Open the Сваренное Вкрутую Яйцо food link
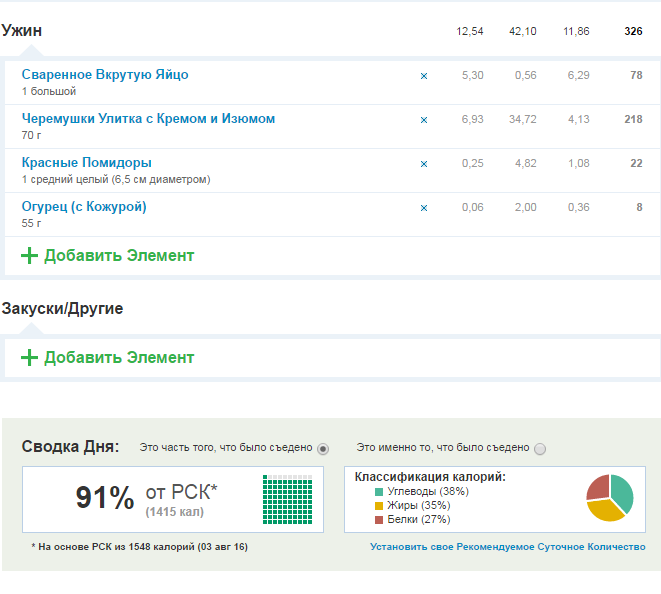Screen dimensions: 661x594 click(x=105, y=75)
